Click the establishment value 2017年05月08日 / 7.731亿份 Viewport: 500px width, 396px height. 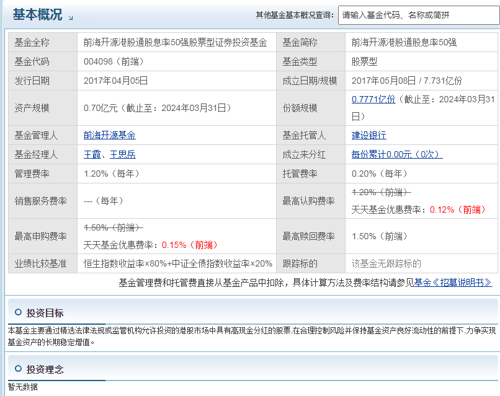[407, 81]
